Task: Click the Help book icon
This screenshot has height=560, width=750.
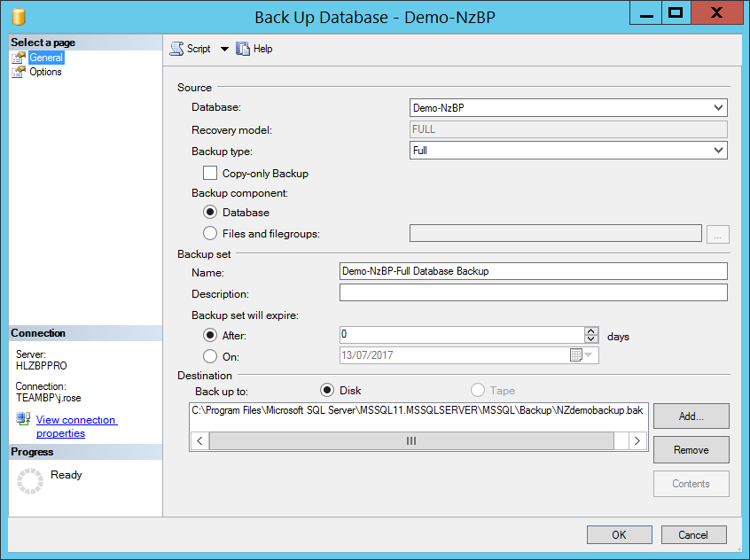Action: 243,49
